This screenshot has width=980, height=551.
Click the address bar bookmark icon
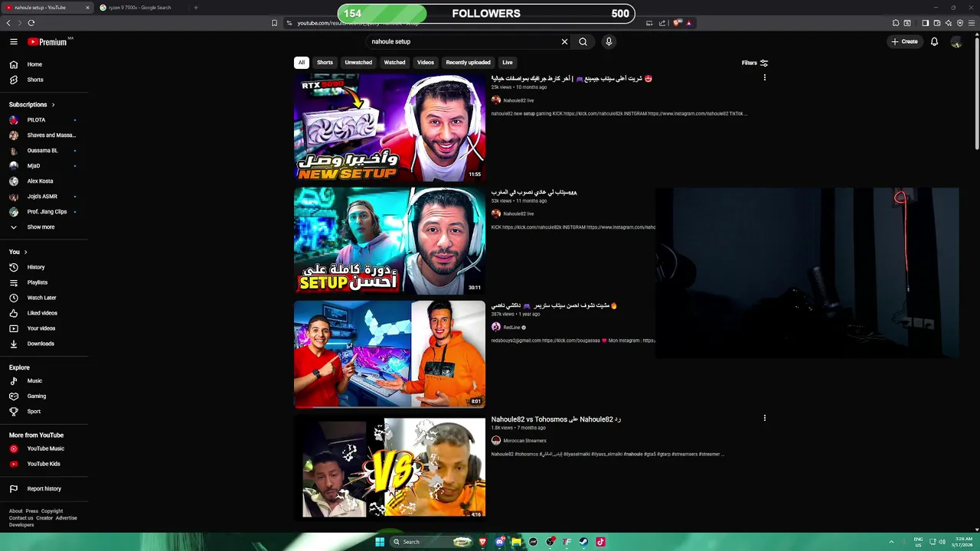pos(274,23)
